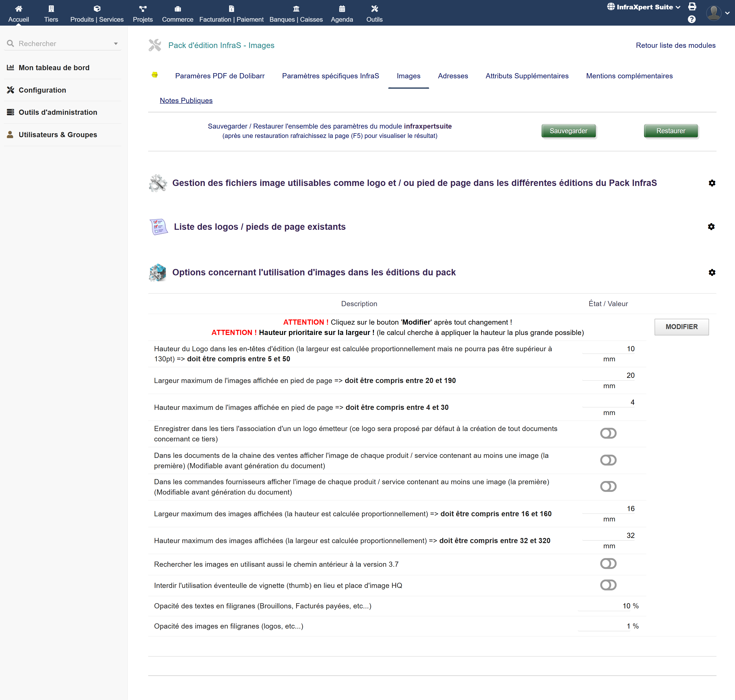This screenshot has width=735, height=700.
Task: Enable product images in commandes fournisseurs
Action: (x=608, y=486)
